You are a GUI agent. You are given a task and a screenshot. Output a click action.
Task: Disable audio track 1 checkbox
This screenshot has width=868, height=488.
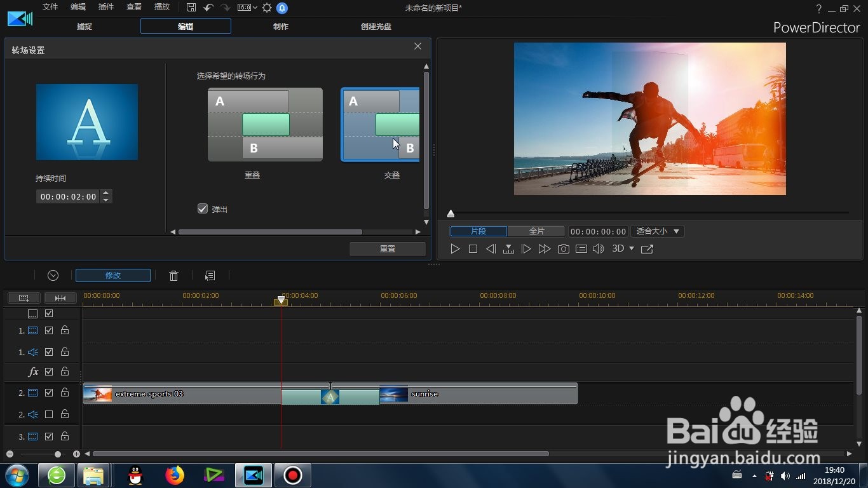tap(49, 352)
